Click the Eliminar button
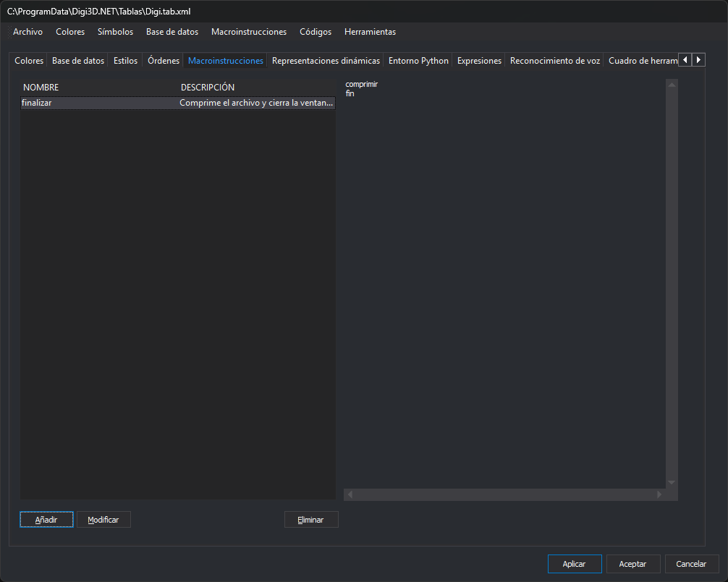728x582 pixels. click(311, 520)
